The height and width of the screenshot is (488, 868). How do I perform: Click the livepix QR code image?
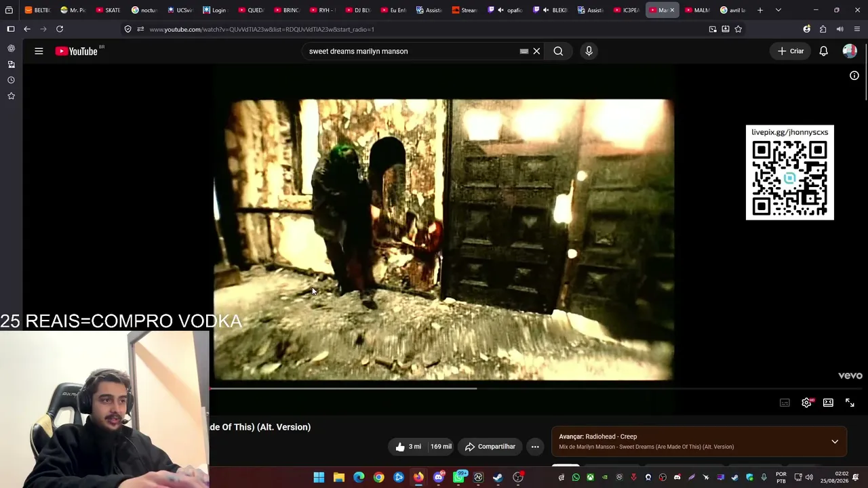pyautogui.click(x=790, y=178)
